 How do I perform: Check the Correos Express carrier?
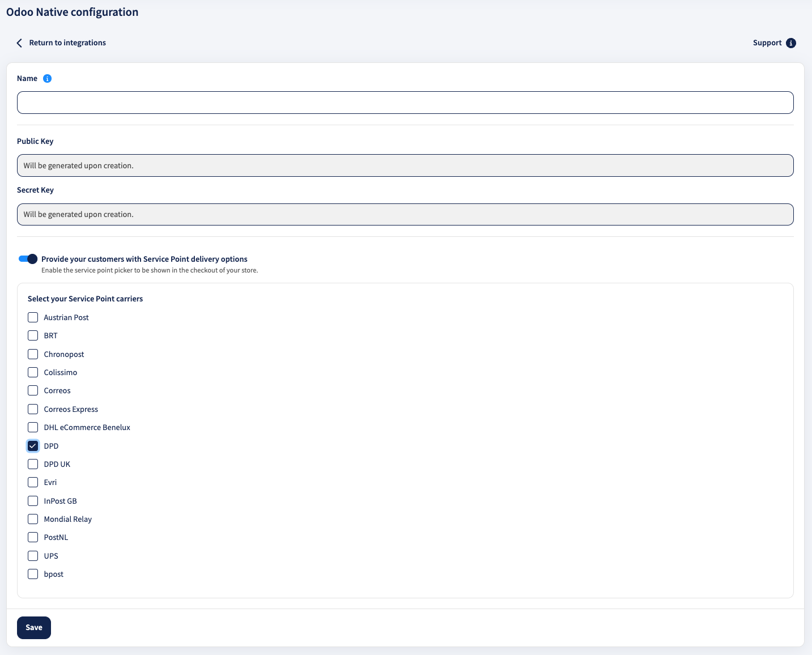32,409
